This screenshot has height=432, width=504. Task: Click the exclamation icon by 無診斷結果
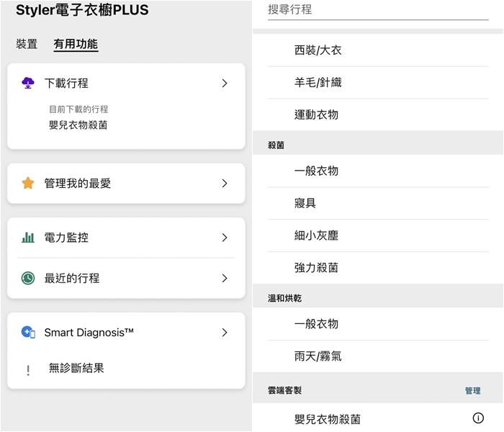pos(28,369)
